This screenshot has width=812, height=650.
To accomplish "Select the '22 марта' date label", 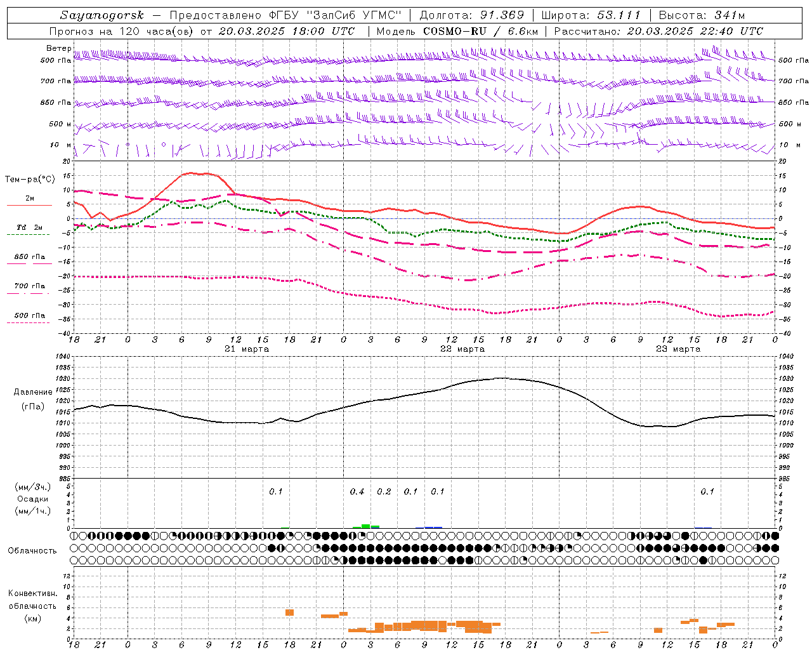I will 462,349.
